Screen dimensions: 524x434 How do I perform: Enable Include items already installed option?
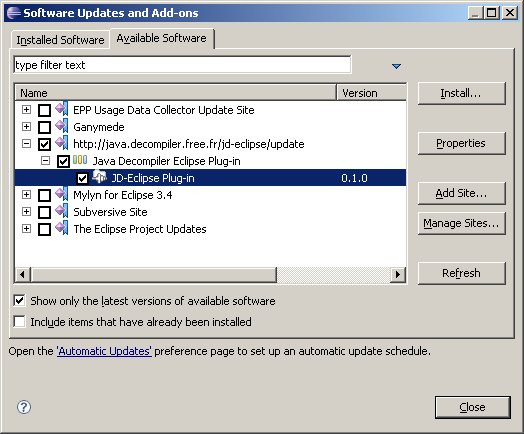click(x=19, y=322)
